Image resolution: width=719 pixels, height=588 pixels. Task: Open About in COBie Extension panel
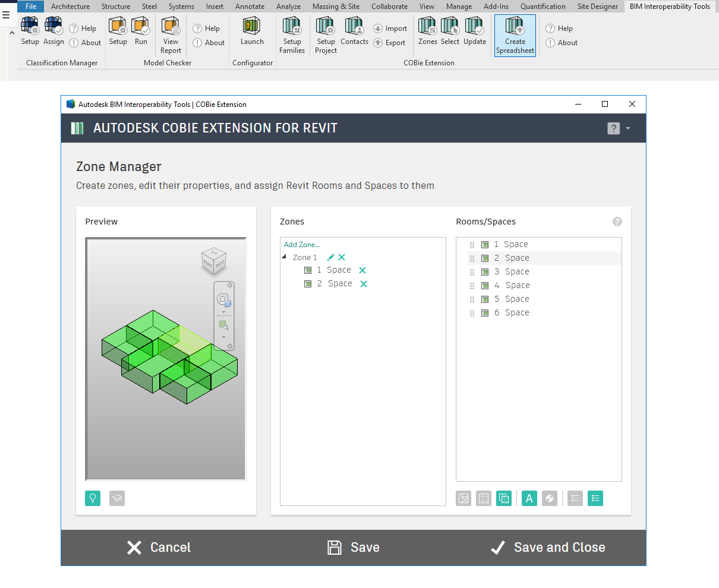562,43
